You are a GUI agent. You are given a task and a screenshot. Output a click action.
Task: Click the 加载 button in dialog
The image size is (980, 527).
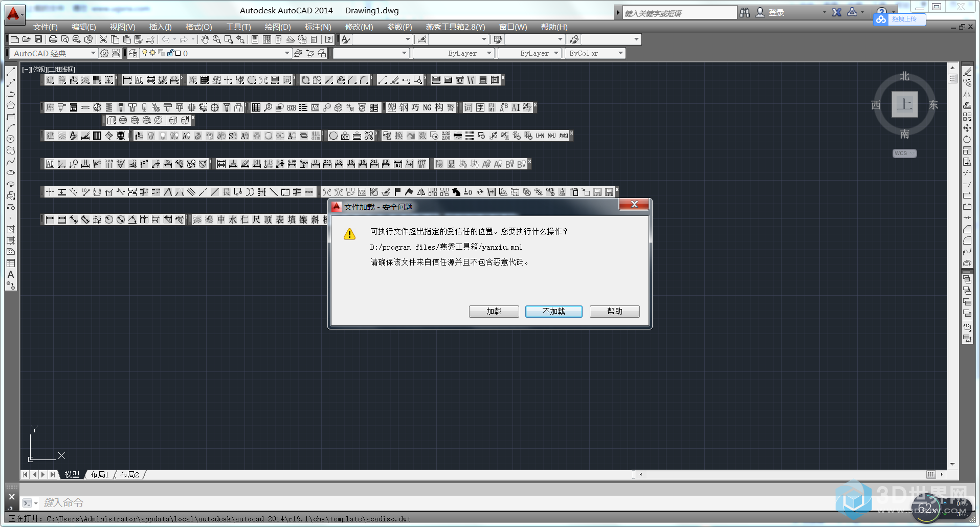click(494, 312)
